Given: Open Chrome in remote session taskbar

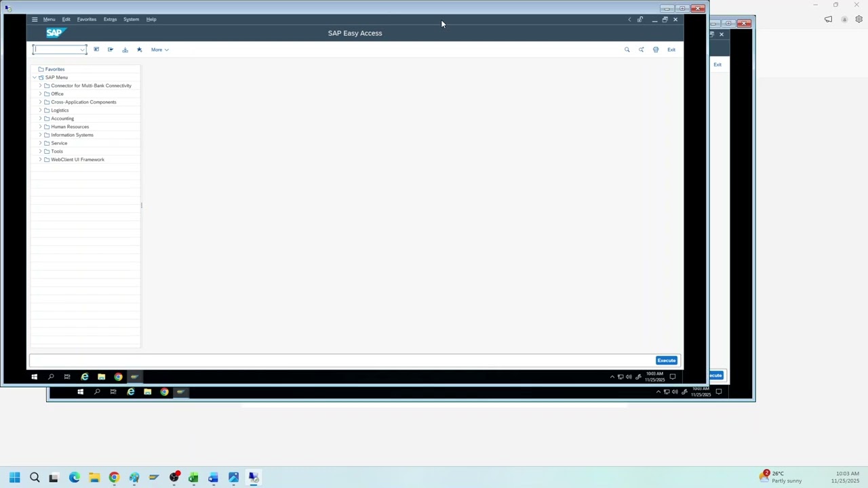Looking at the screenshot, I should (x=118, y=377).
